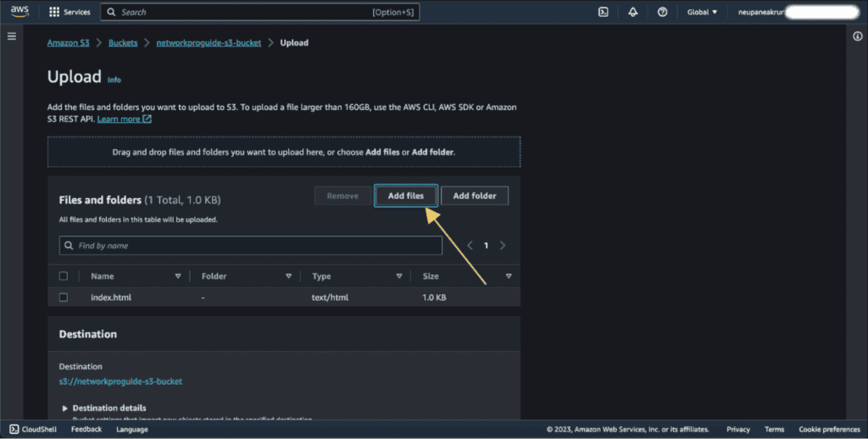Open the info panel icon on right edge

858,36
